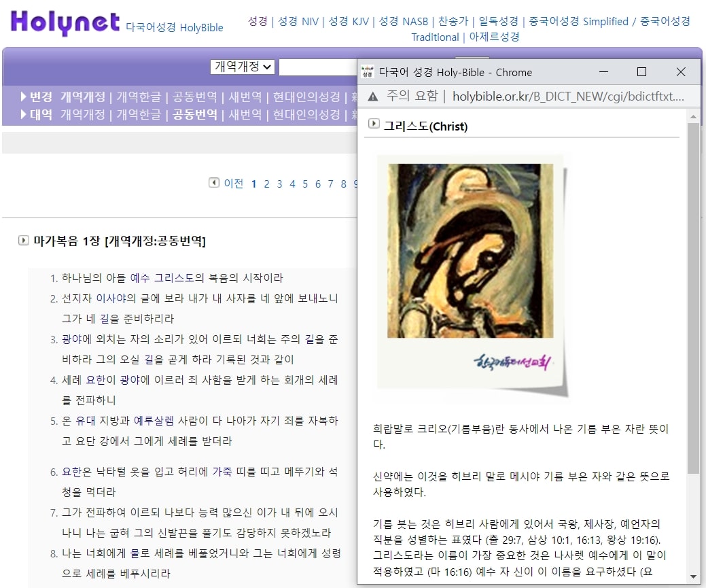The height and width of the screenshot is (588, 706).
Task: Open the 아제르성경 link
Action: [495, 37]
